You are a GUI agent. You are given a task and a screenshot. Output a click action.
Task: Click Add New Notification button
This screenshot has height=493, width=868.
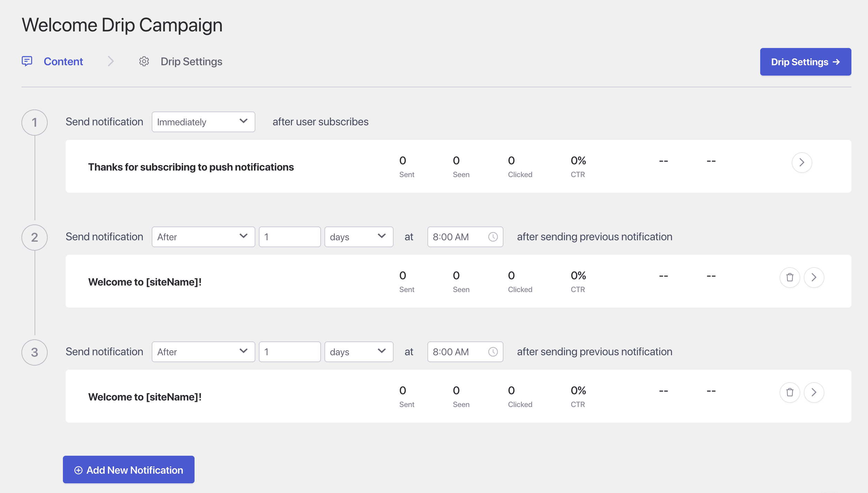tap(129, 470)
